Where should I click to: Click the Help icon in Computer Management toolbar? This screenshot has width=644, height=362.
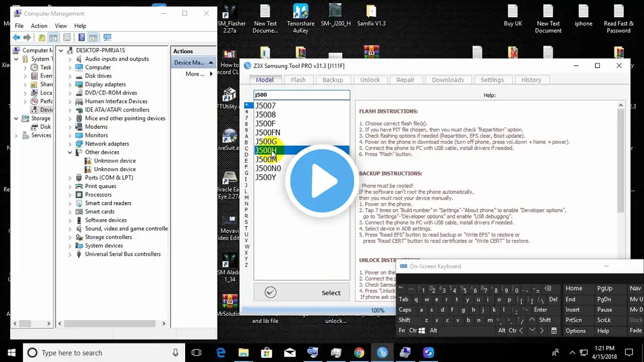(82, 37)
